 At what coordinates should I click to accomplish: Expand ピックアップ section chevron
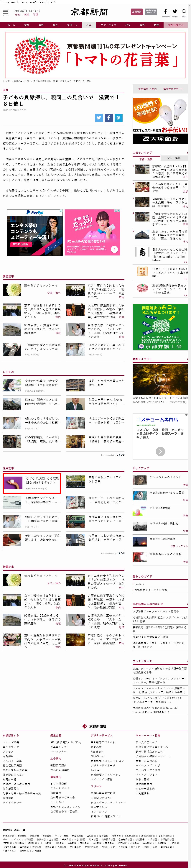pos(187,468)
